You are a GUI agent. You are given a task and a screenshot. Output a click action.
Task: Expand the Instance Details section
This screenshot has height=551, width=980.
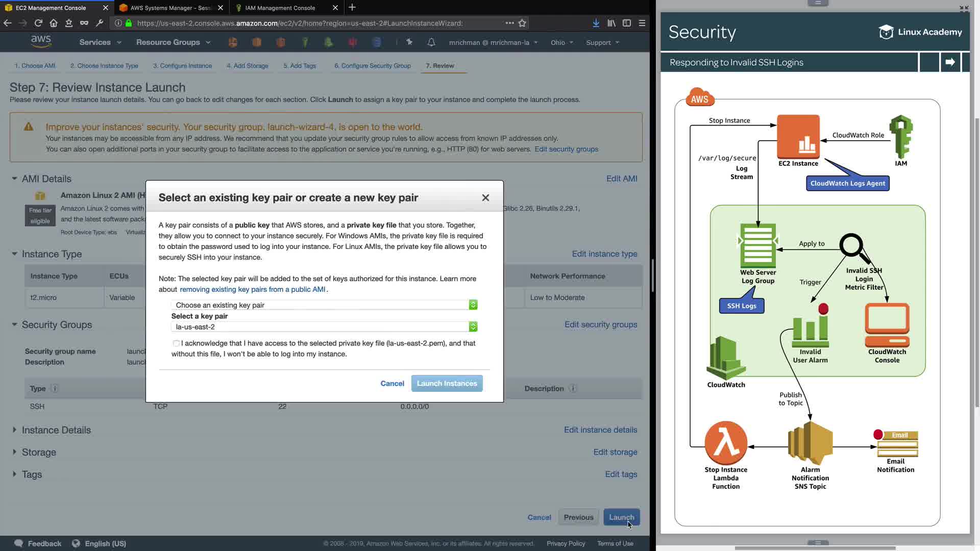(x=56, y=430)
